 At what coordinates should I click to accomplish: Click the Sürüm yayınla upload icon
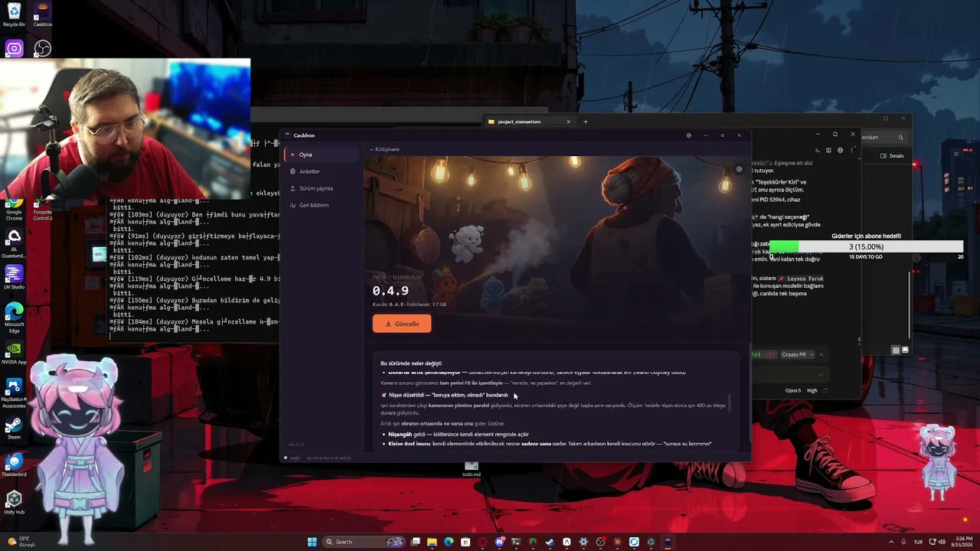click(x=292, y=188)
